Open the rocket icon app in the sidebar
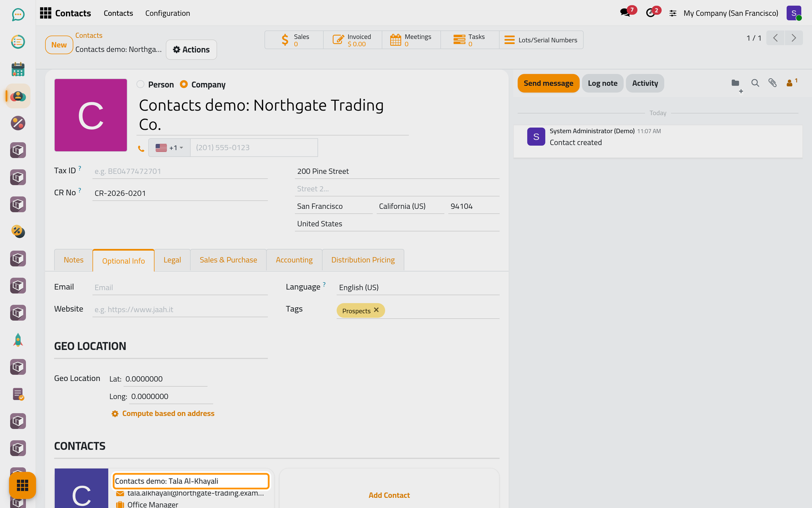The height and width of the screenshot is (508, 812). click(18, 340)
